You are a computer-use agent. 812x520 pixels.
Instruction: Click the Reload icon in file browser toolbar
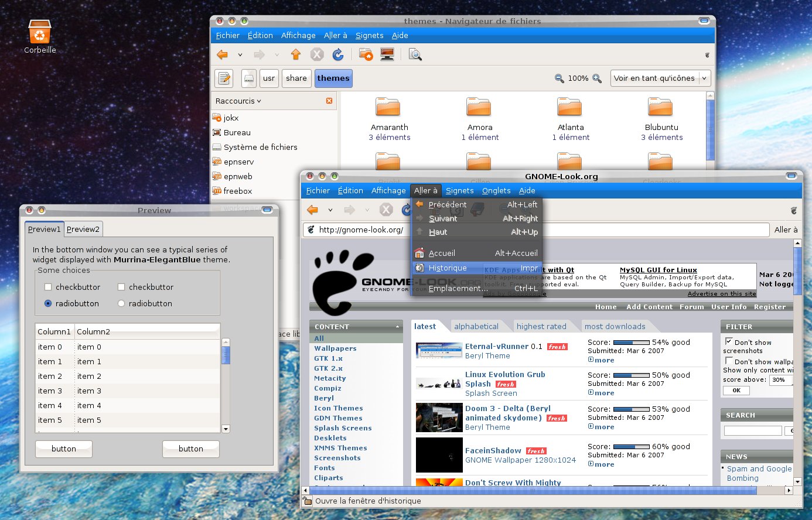338,55
